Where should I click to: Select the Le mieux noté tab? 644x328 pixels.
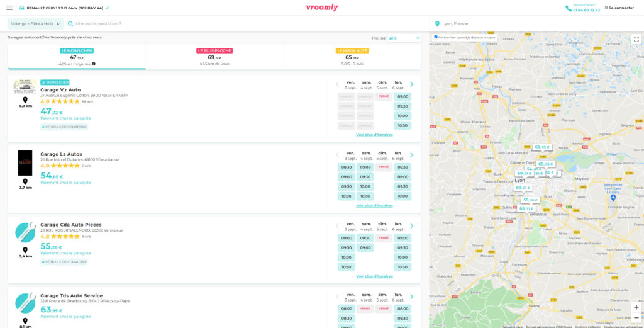pyautogui.click(x=352, y=57)
